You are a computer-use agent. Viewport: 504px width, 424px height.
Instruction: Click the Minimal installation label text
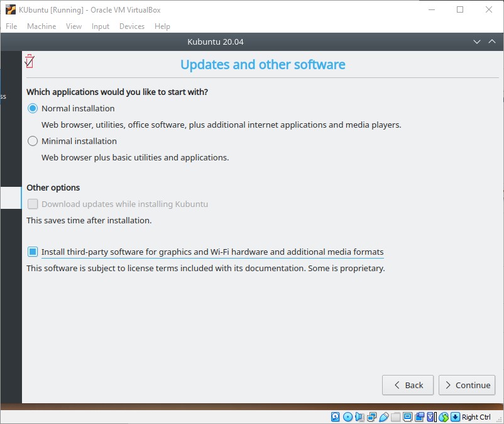click(x=79, y=141)
